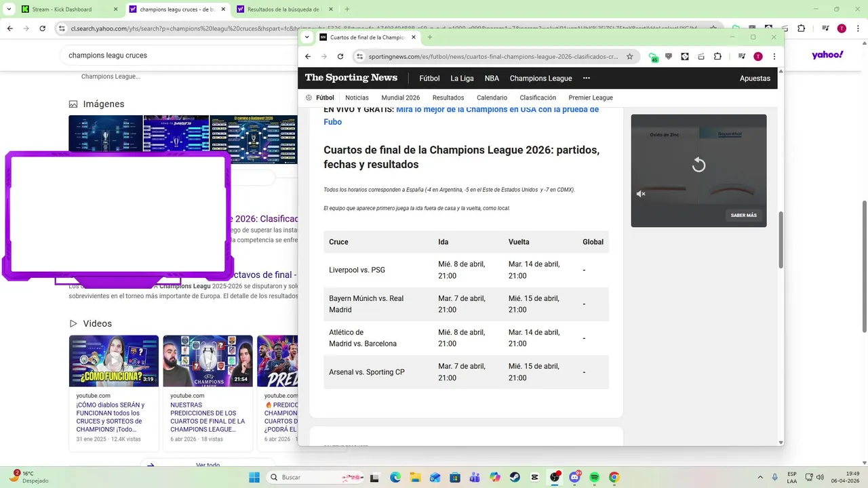868x488 pixels.
Task: Open Steam from taskbar
Action: pyautogui.click(x=515, y=477)
